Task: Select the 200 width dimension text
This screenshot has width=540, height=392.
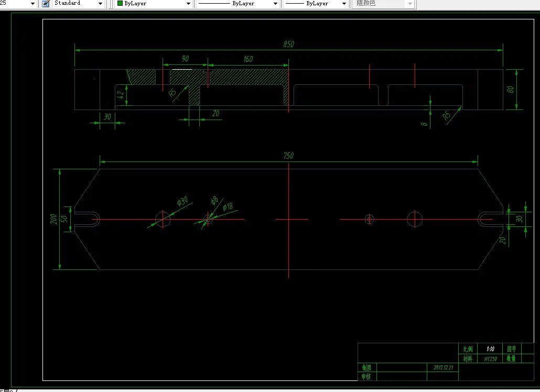Action: pos(53,219)
